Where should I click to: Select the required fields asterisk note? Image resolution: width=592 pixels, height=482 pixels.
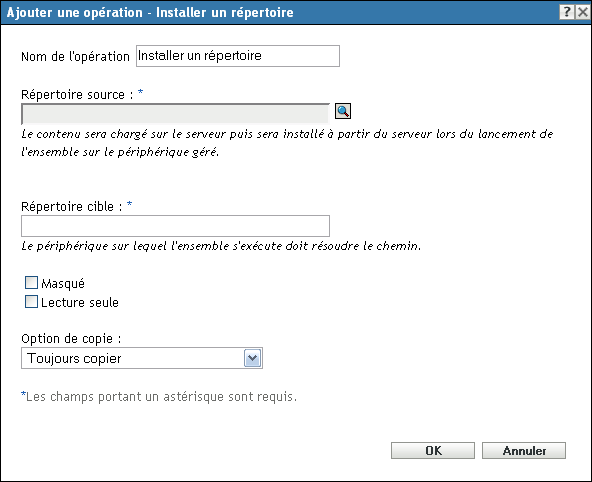coord(159,397)
